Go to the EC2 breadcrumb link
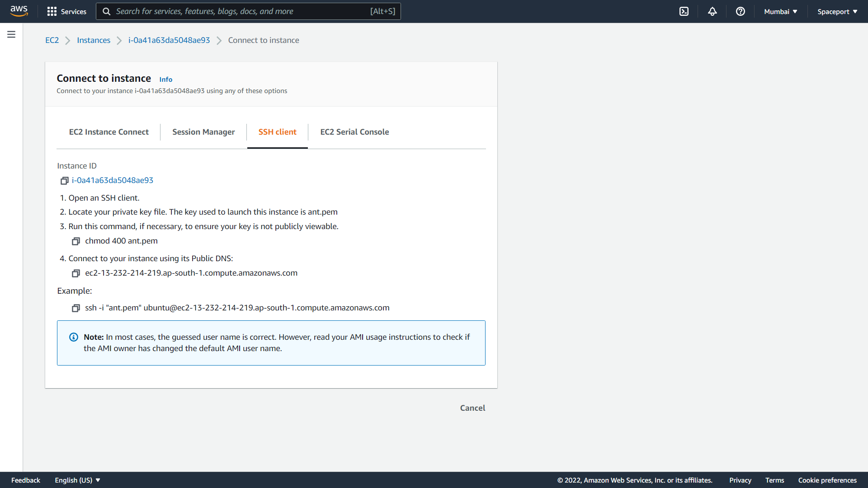This screenshot has width=868, height=488. 52,40
